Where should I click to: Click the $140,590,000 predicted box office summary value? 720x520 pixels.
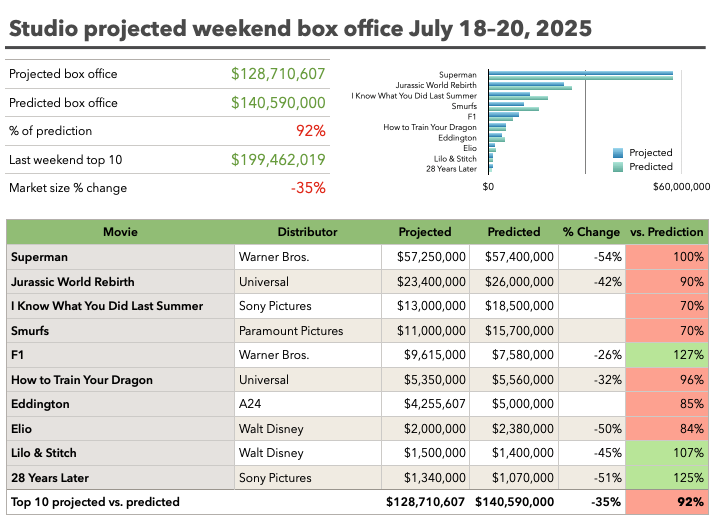pyautogui.click(x=278, y=103)
